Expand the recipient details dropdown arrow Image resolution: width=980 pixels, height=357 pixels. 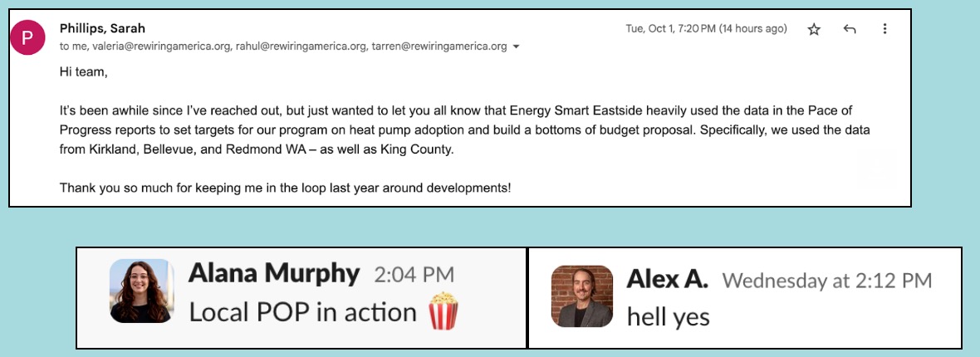click(x=516, y=46)
